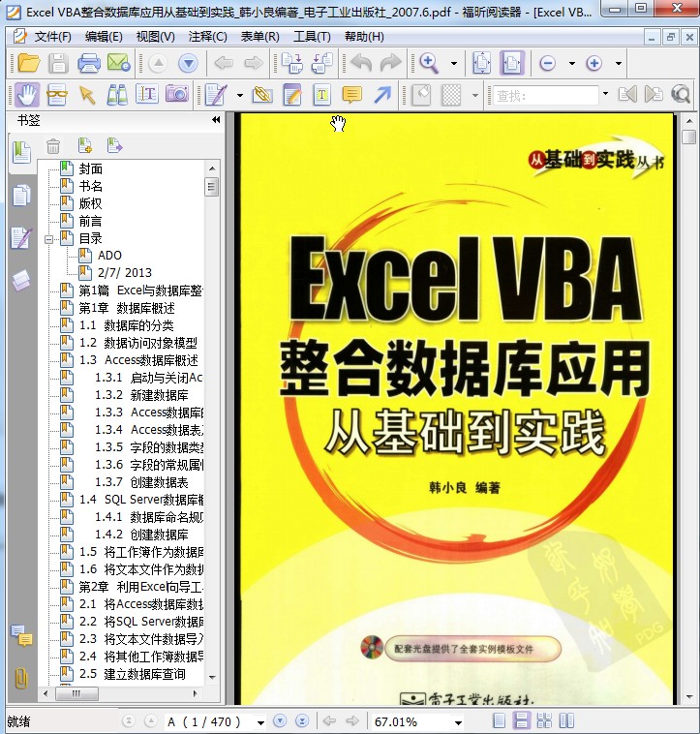
Task: Click the Zoom Out minus icon
Action: [547, 63]
